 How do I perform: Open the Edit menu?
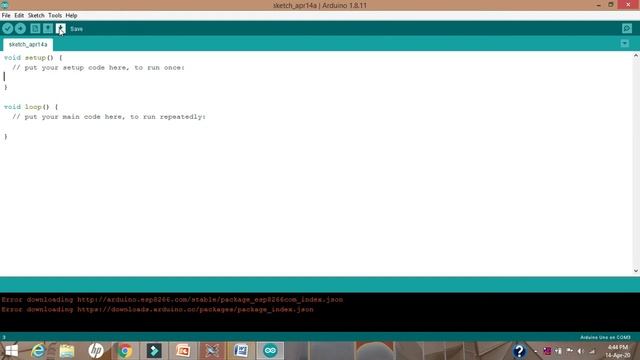(19, 16)
